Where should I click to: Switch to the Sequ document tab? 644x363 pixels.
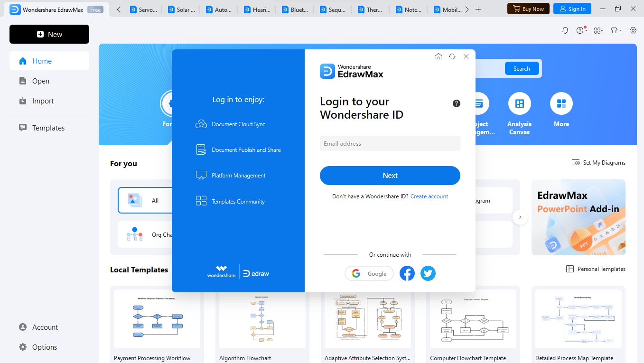333,9
